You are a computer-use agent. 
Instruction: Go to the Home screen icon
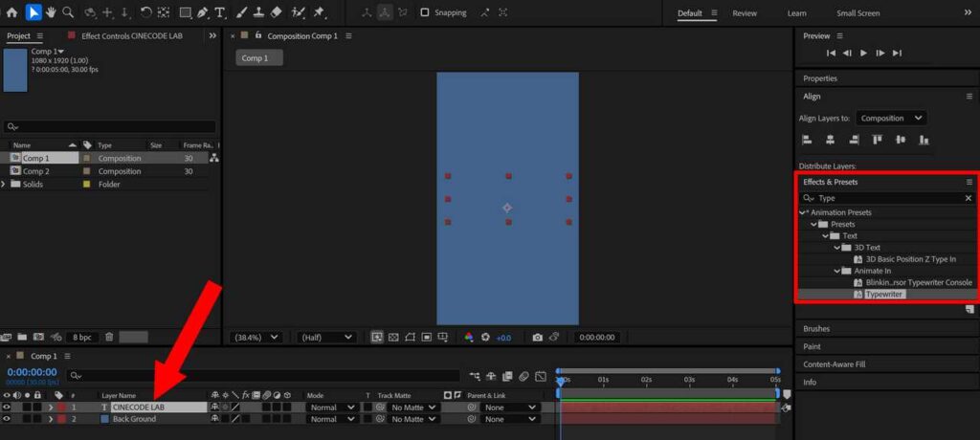coord(11,11)
